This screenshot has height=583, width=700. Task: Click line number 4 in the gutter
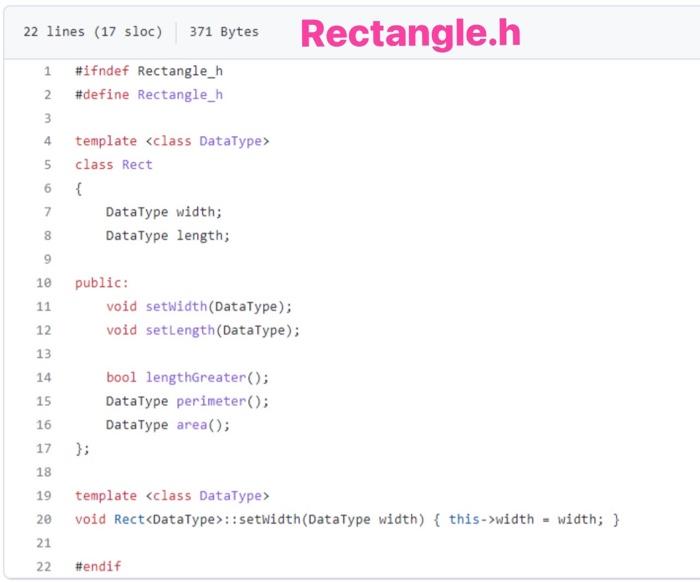click(47, 141)
